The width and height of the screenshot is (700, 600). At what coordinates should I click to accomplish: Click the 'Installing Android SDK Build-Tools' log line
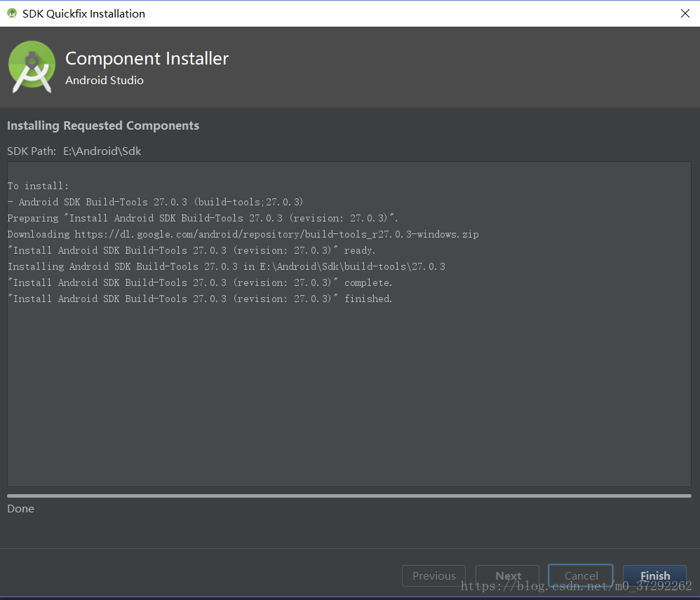pos(227,266)
